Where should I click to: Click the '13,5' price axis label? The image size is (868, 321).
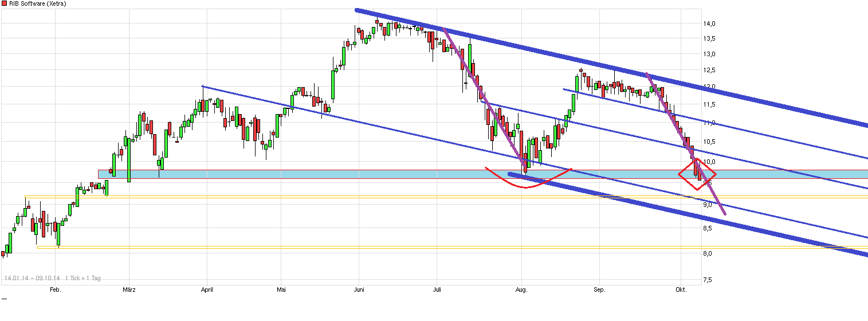(x=709, y=38)
